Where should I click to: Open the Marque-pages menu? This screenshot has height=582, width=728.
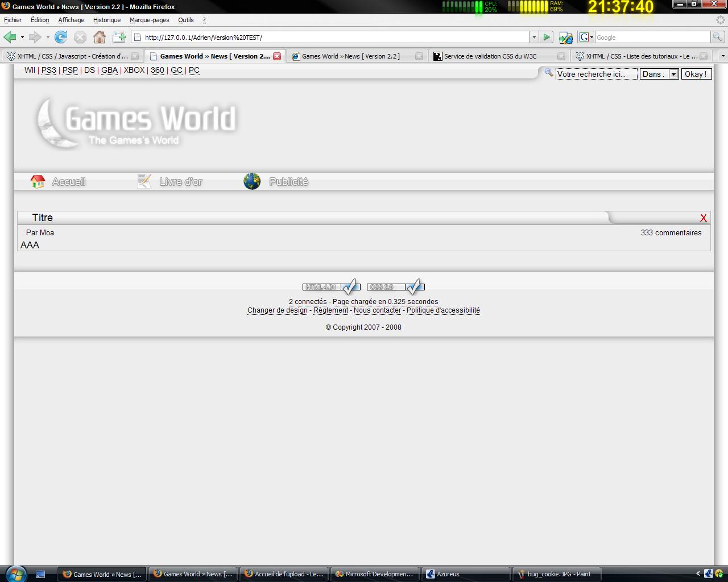(149, 20)
